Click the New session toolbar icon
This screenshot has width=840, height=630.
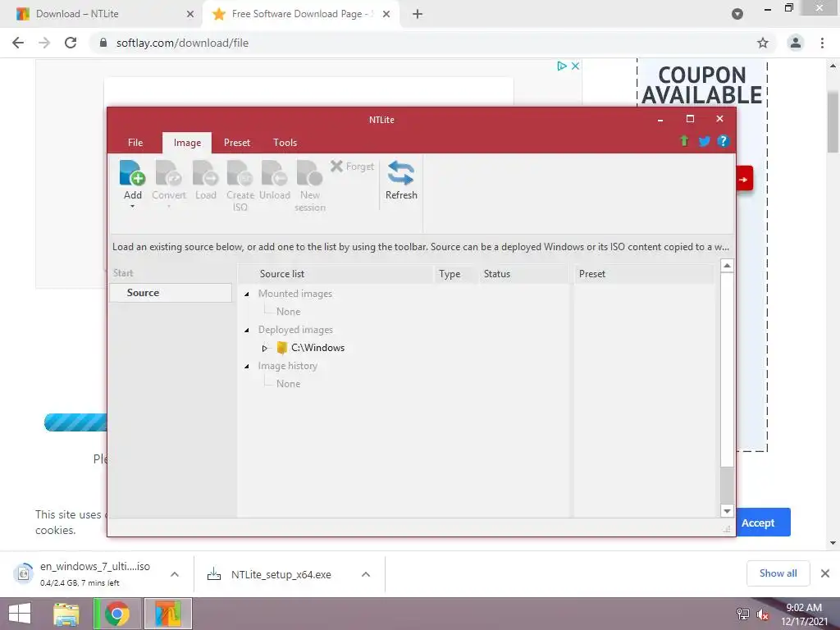[309, 174]
